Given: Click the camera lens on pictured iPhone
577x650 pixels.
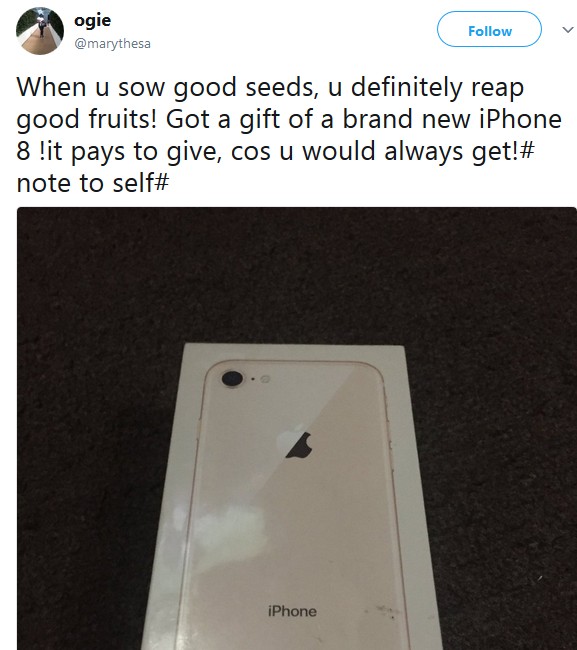Looking at the screenshot, I should (232, 379).
